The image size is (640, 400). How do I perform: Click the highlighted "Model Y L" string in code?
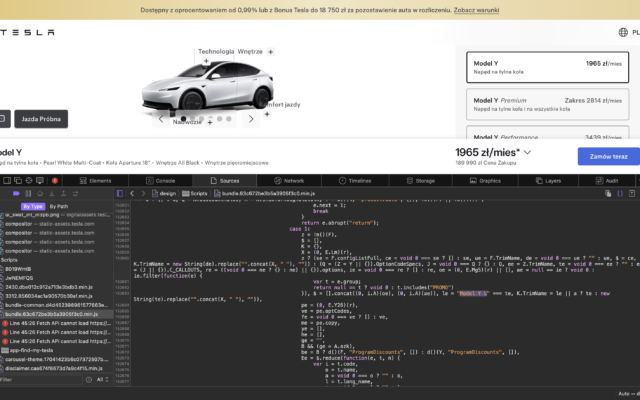(473, 293)
